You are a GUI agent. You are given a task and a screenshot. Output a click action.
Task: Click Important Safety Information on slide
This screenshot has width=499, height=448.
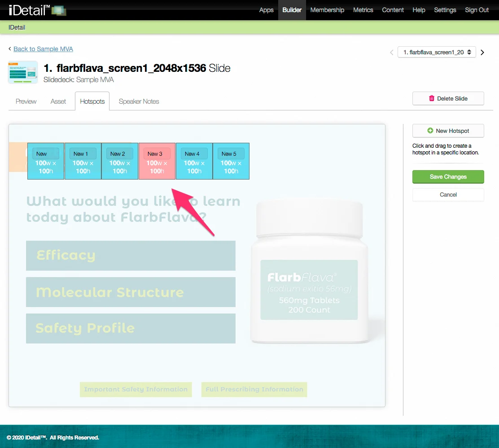[x=136, y=389]
